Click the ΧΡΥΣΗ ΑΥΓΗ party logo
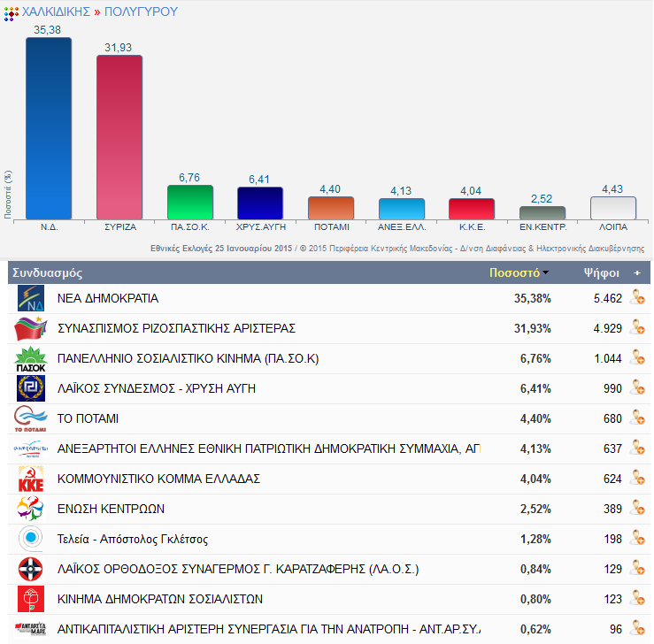 pos(31,388)
